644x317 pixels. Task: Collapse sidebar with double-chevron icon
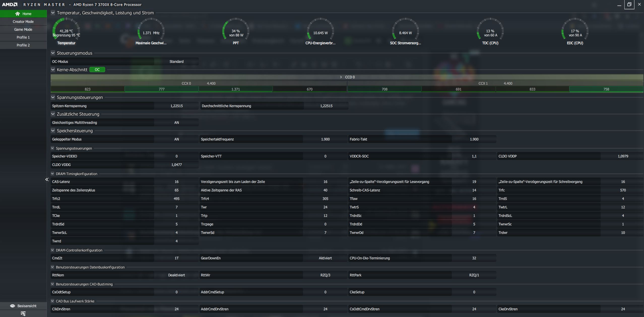pos(47,179)
